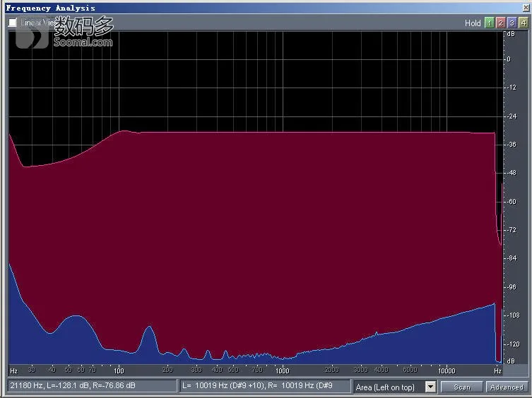Toggle the Linear View checkbox
Viewport: 532px width, 398px height.
(13, 23)
